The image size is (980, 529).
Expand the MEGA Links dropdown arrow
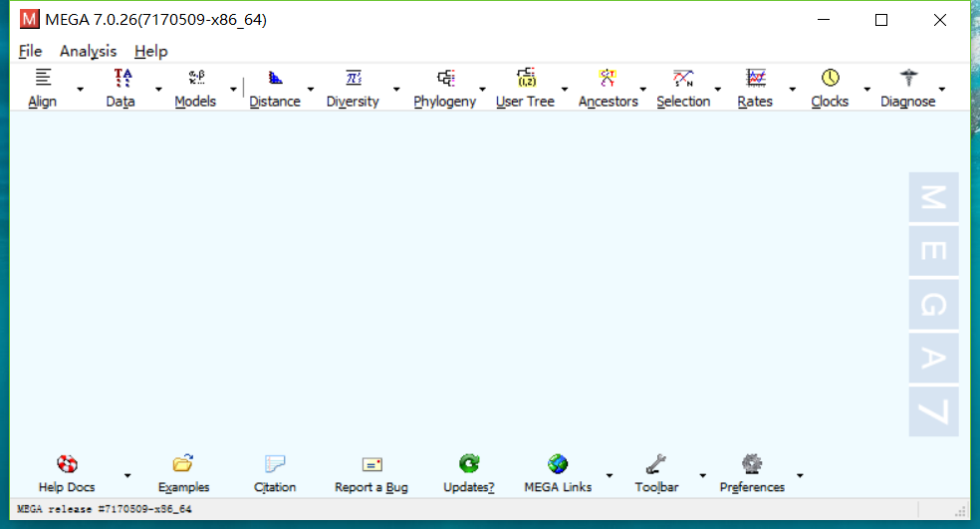click(610, 476)
